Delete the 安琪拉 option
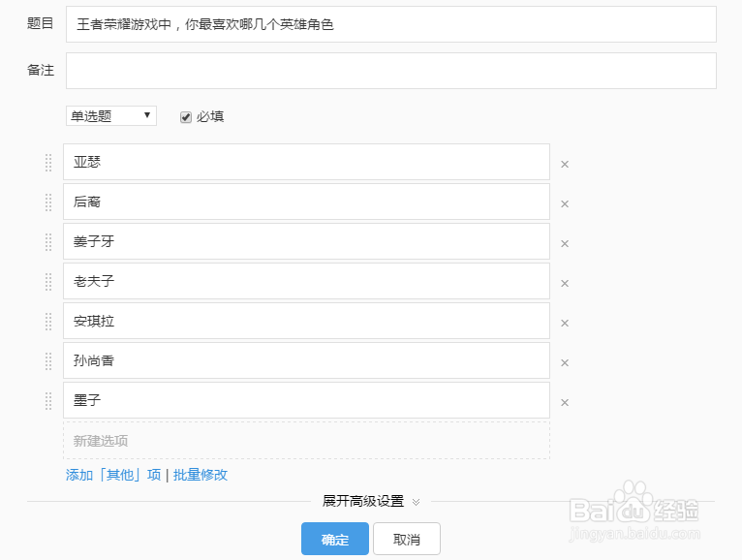The image size is (742, 560). pyautogui.click(x=565, y=324)
